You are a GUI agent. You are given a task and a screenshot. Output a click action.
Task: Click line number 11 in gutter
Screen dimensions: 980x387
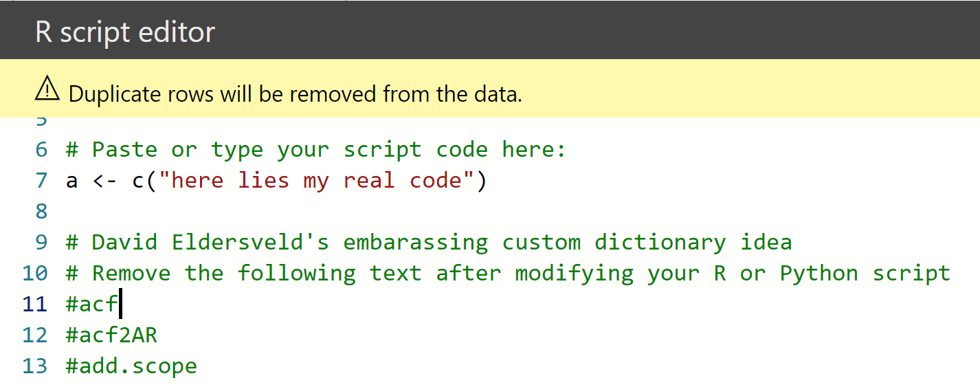pos(34,304)
